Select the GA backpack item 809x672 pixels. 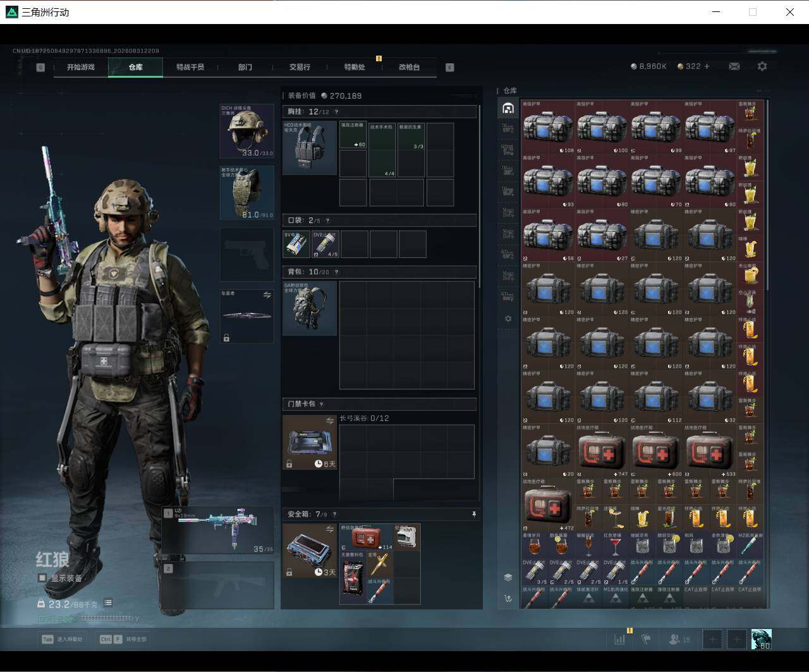click(x=310, y=308)
